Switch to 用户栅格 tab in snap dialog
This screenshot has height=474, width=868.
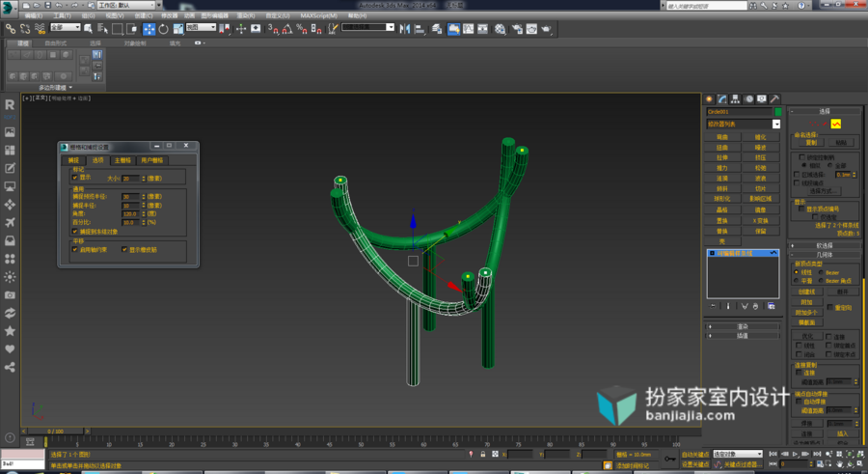pos(152,160)
